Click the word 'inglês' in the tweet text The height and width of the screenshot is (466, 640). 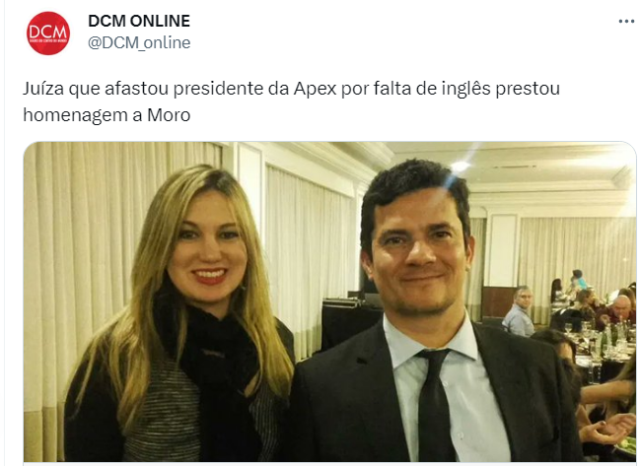[x=466, y=89]
